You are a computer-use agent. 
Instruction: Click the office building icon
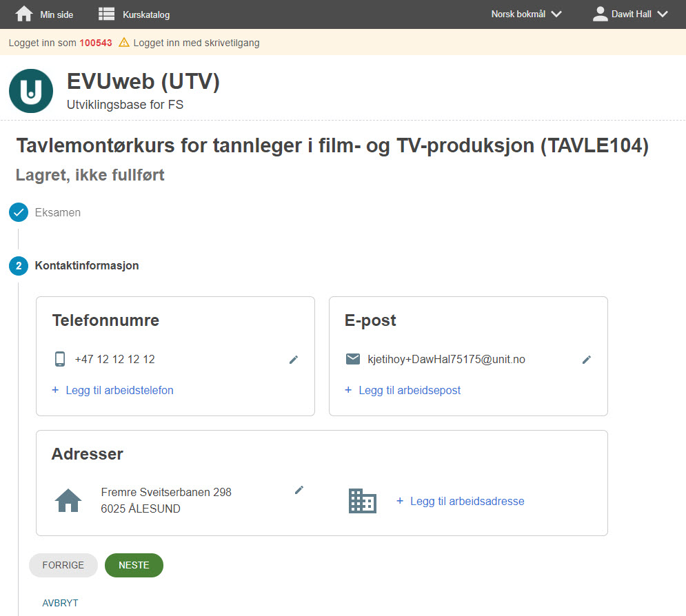click(362, 501)
